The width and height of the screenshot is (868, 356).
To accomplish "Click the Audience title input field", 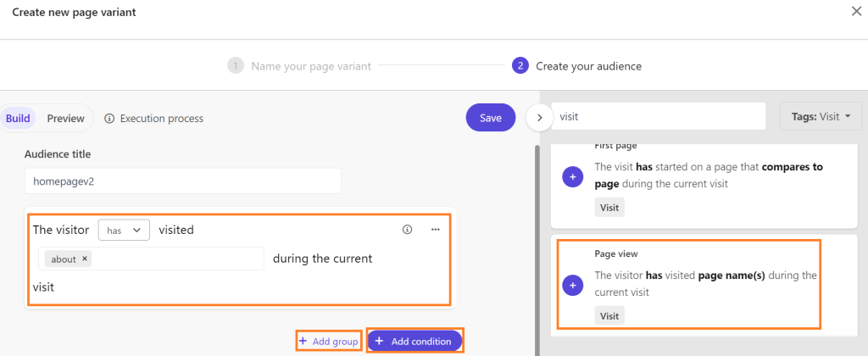I will (182, 181).
